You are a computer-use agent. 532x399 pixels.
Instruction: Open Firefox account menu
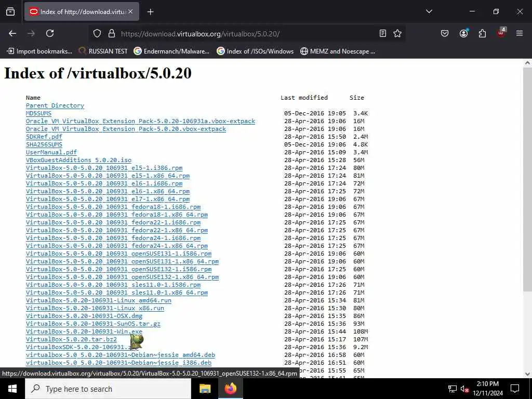coord(463,33)
